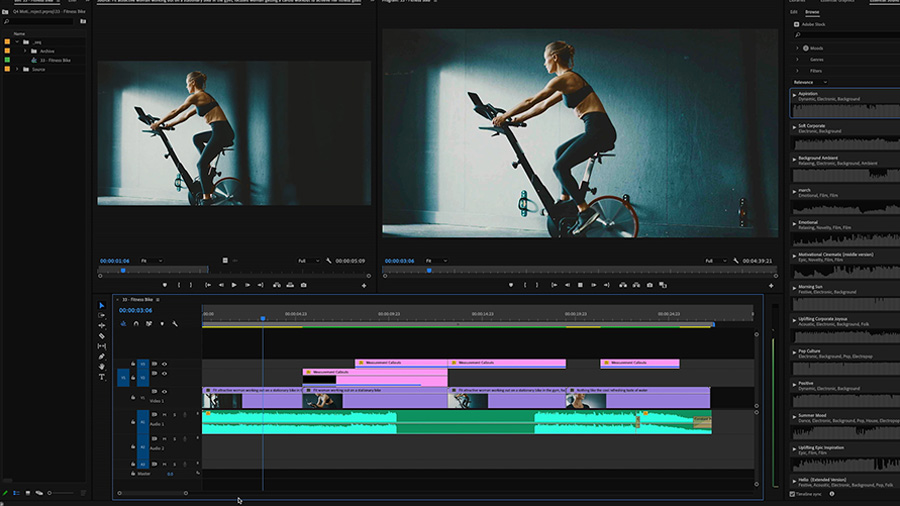The width and height of the screenshot is (900, 506).
Task: Toggle Snap in timeline with magnet icon
Action: 136,324
